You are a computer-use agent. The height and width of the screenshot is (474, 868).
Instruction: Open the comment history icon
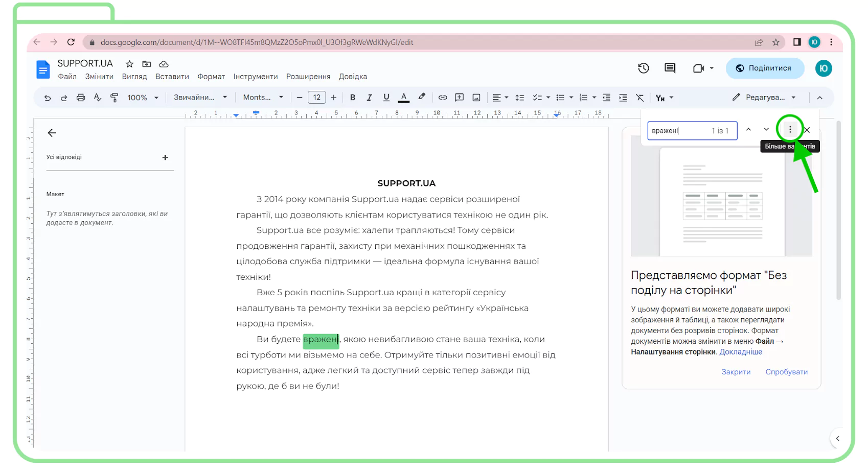pyautogui.click(x=670, y=68)
